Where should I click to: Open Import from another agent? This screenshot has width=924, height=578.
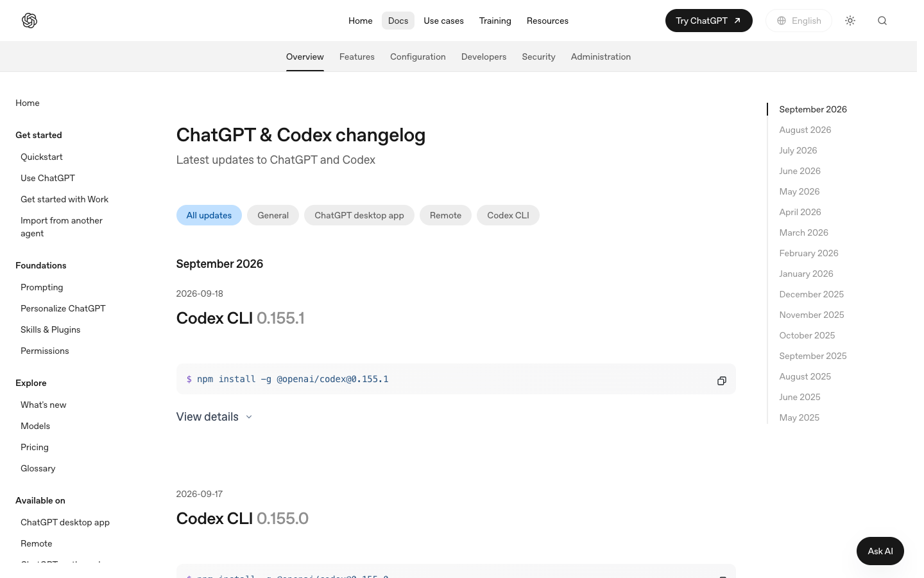62,227
